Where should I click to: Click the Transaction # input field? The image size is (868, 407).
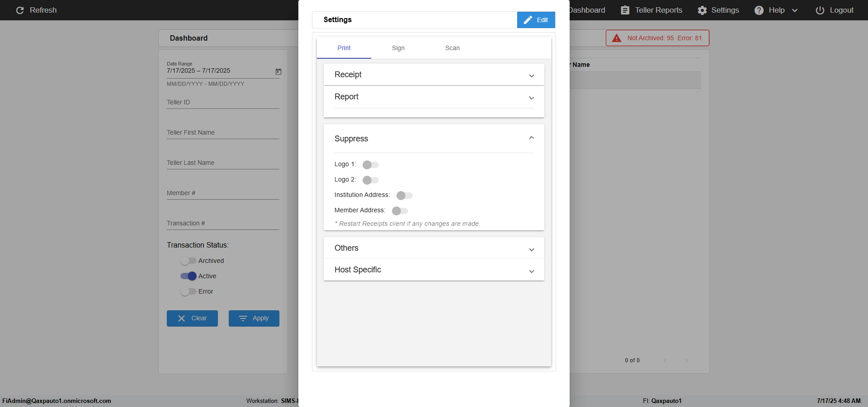pos(223,223)
